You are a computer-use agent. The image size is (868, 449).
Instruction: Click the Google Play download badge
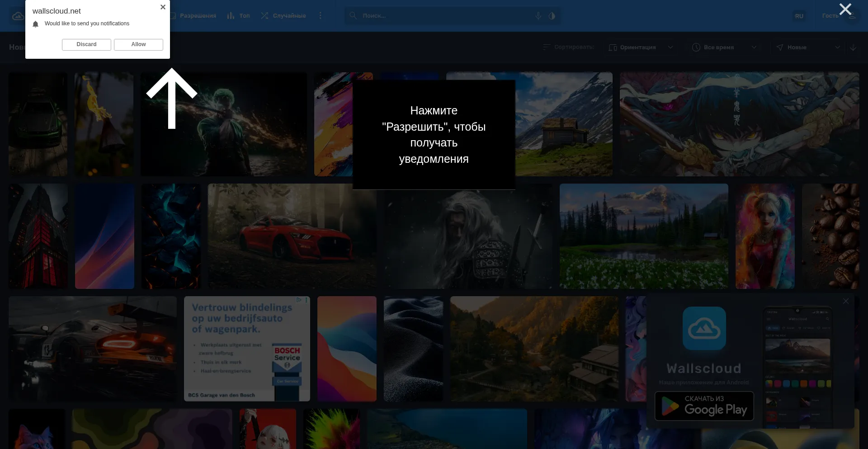(x=704, y=406)
